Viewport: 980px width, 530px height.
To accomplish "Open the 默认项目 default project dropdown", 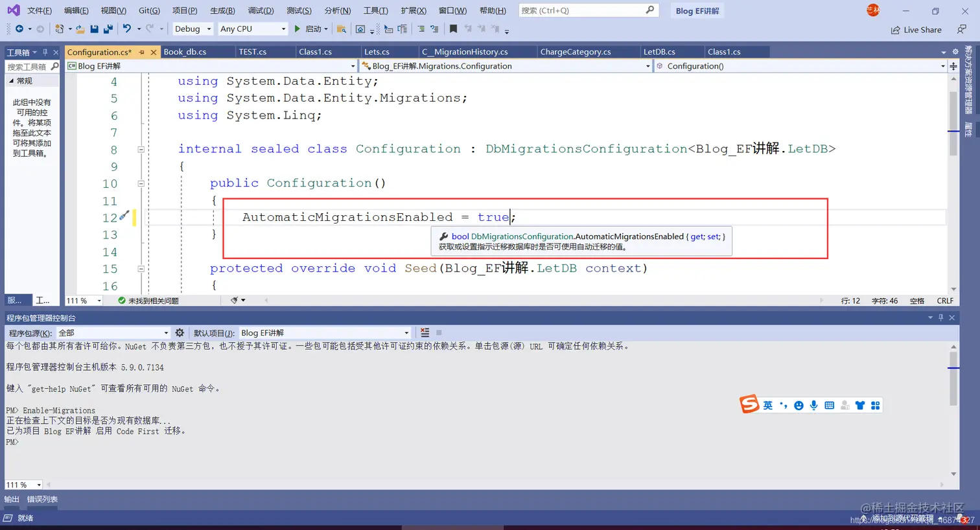I will click(325, 332).
